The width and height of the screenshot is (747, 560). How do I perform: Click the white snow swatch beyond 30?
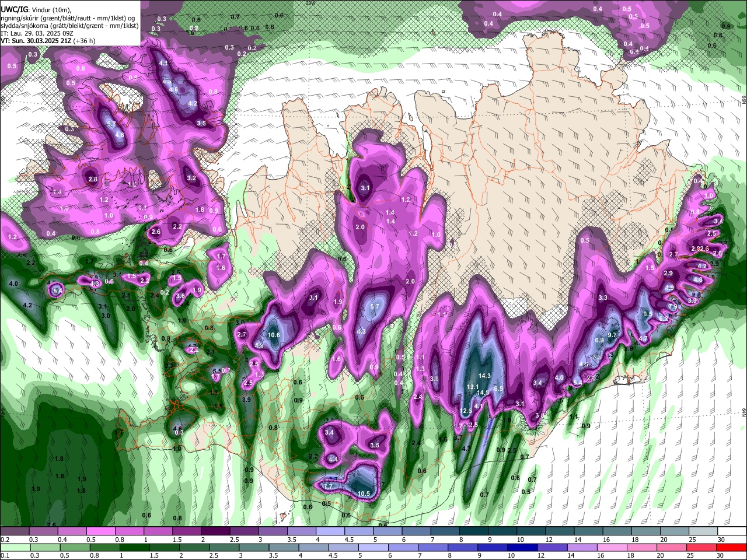[x=732, y=531]
